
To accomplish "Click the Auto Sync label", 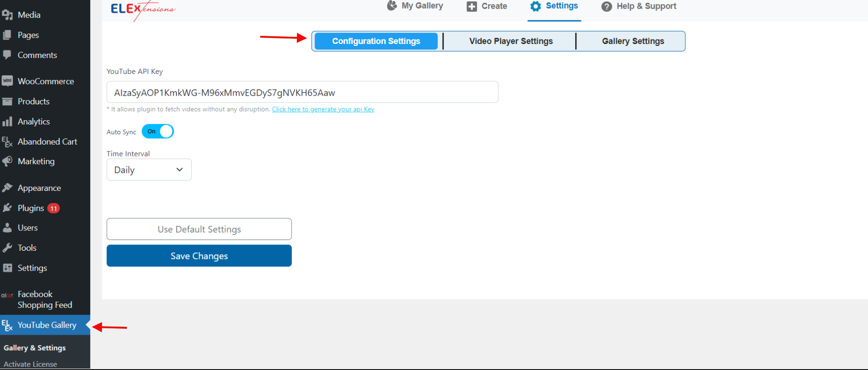I will point(121,132).
